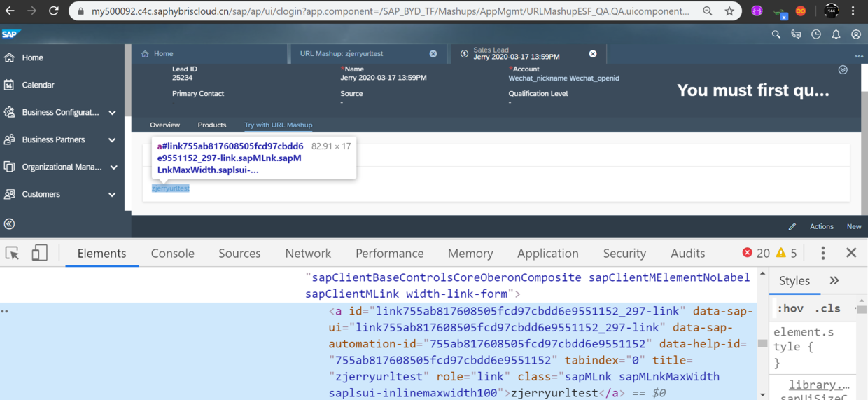Viewport: 868px width, 400px height.
Task: Click the SAP header search icon
Action: [x=776, y=34]
